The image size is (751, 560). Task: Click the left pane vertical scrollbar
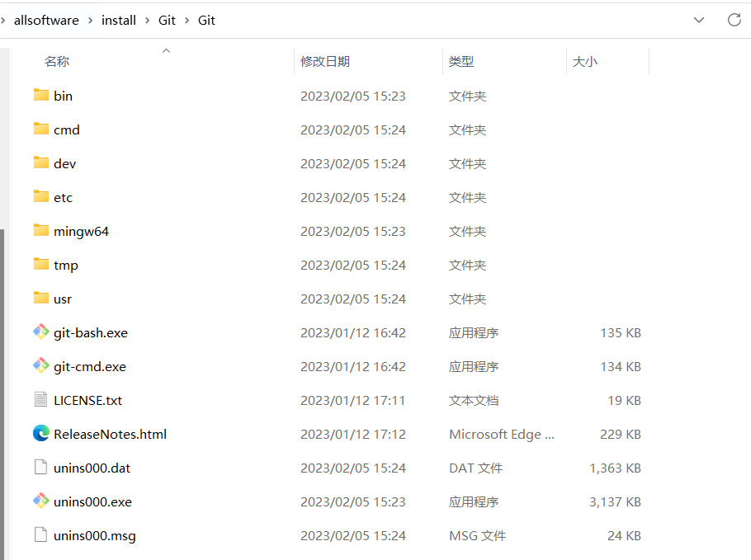click(x=2, y=393)
